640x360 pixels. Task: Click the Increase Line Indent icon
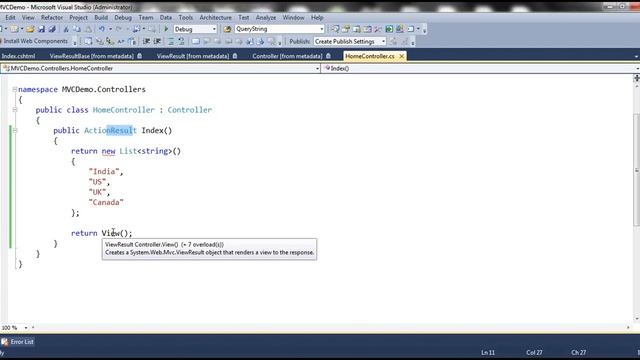point(157,41)
